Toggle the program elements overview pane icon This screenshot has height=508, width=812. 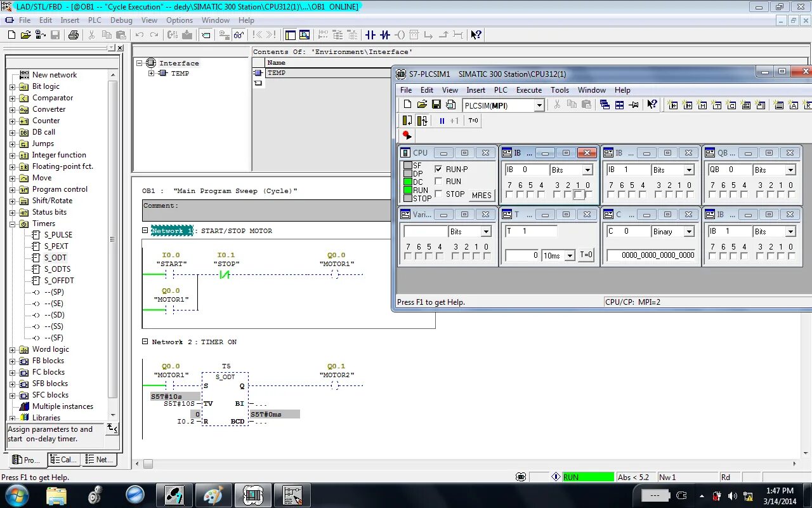coord(290,35)
